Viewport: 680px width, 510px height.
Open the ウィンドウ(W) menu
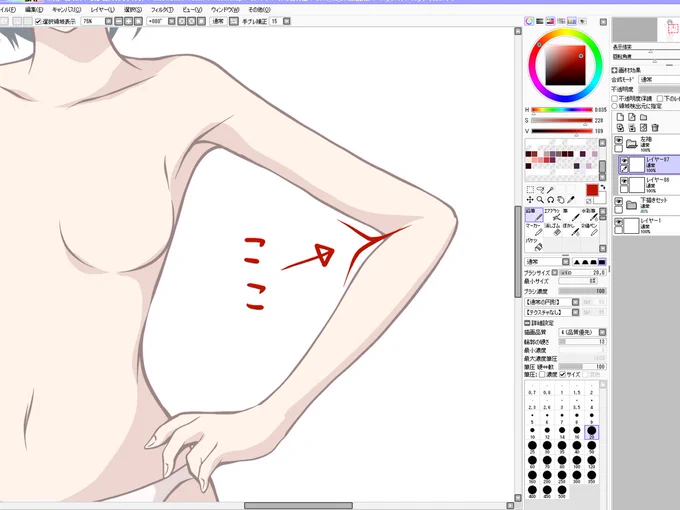point(225,10)
